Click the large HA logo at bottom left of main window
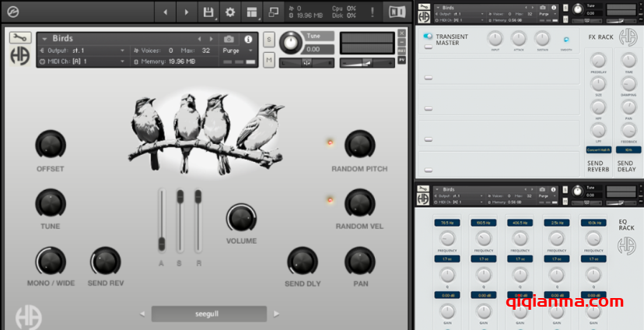 click(28, 318)
